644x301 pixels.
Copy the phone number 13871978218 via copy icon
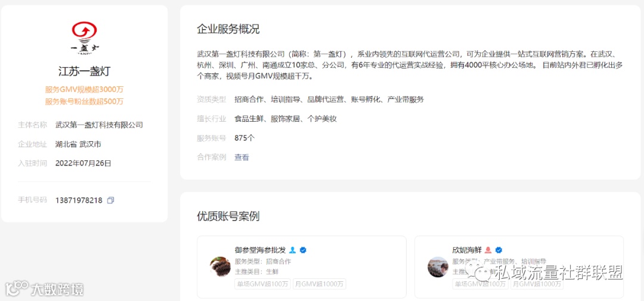tap(110, 200)
